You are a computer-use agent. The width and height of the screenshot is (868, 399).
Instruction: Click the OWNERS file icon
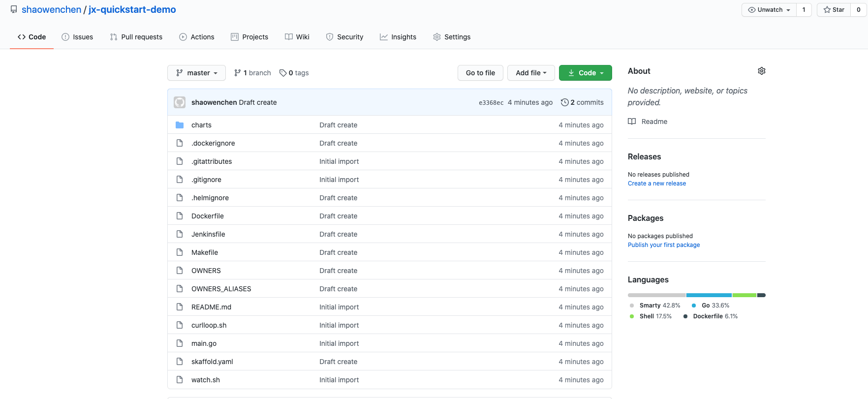click(180, 271)
